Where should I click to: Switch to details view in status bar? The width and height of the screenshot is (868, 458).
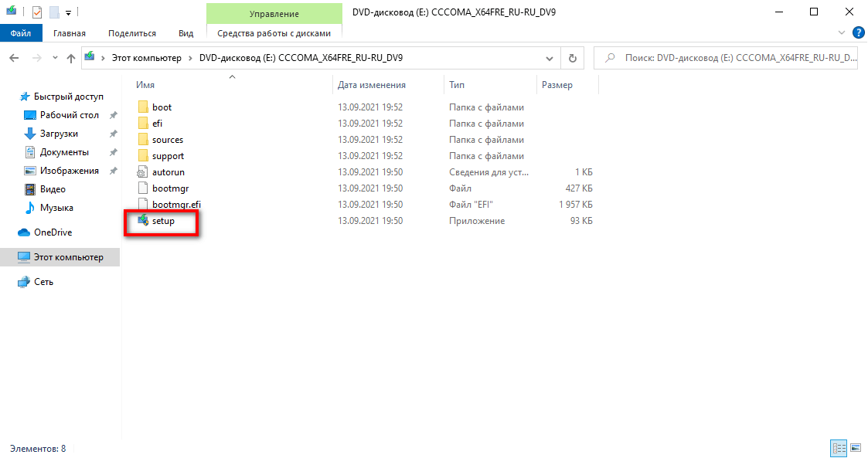coord(839,448)
